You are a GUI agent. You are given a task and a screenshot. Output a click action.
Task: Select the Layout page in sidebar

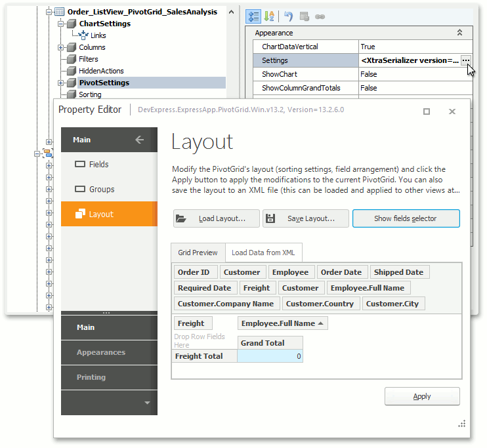109,214
